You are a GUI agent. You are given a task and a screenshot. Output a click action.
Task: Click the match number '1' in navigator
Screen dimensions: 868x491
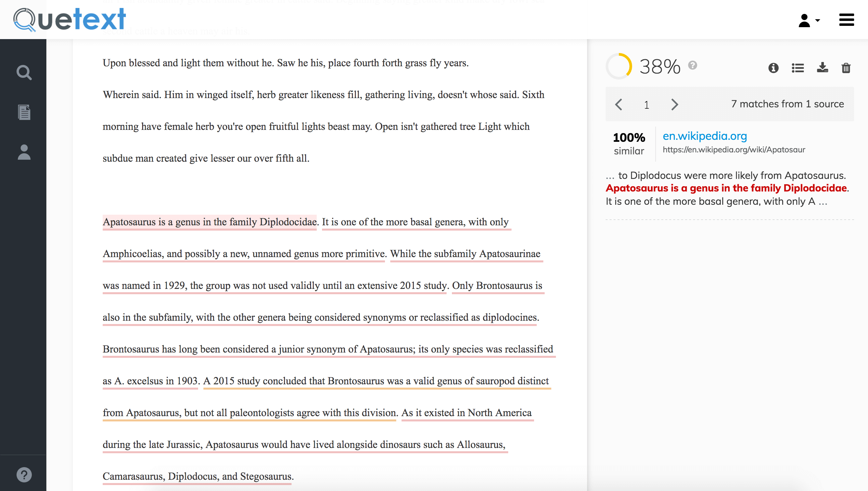click(x=646, y=105)
